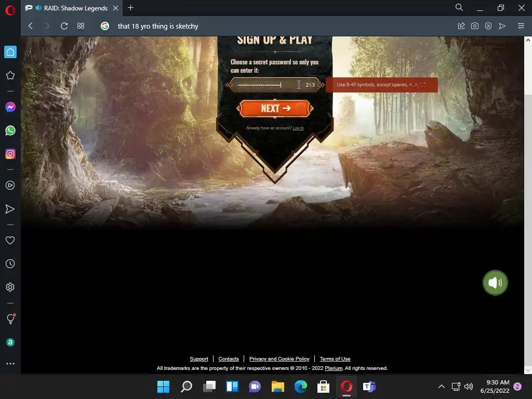Open My Flow sidebar icon
This screenshot has width=532, height=399.
coord(10,209)
